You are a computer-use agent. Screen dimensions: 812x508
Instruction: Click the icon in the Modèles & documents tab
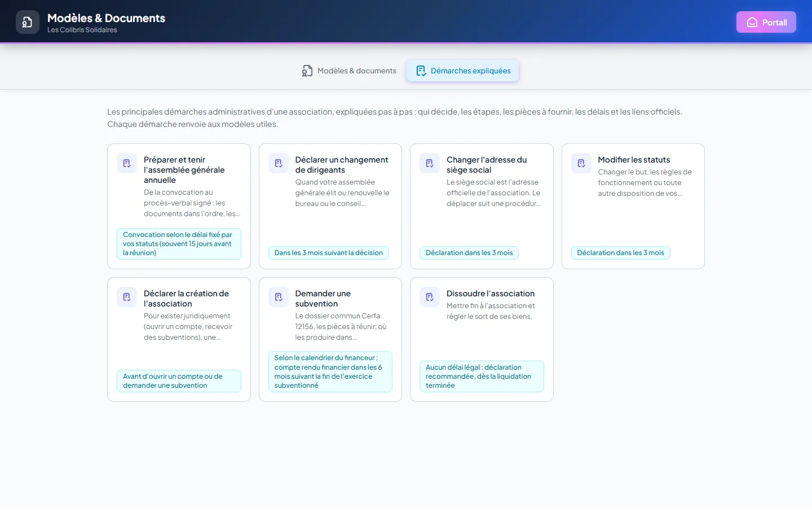(307, 71)
